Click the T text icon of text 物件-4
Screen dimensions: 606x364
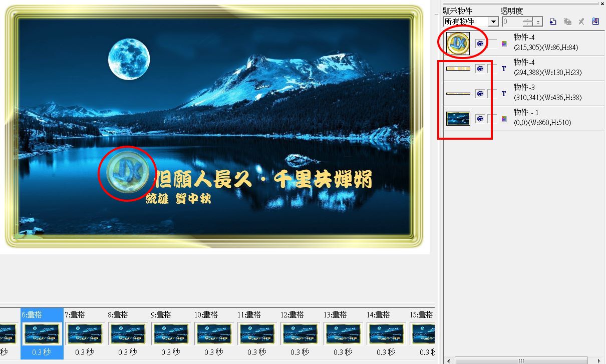(x=504, y=69)
